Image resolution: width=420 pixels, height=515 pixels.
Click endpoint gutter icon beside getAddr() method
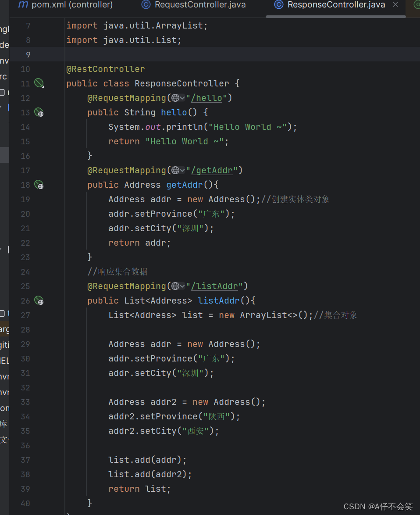pyautogui.click(x=39, y=185)
